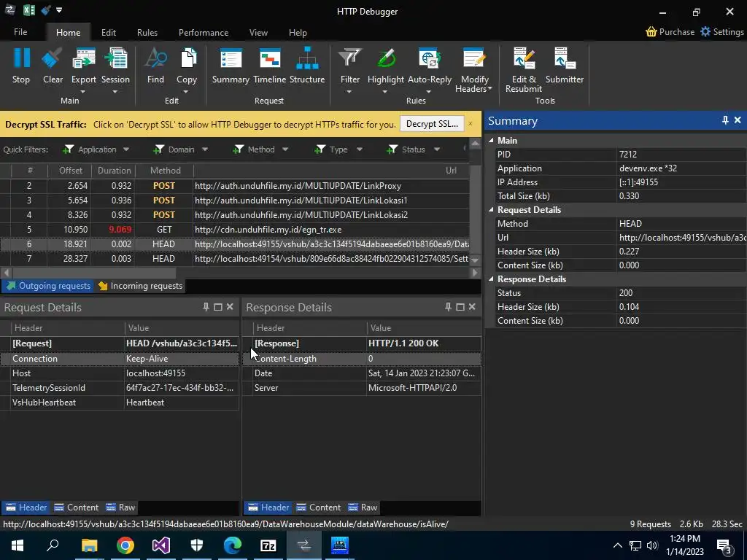
Task: Open the Find tool
Action: click(x=155, y=58)
